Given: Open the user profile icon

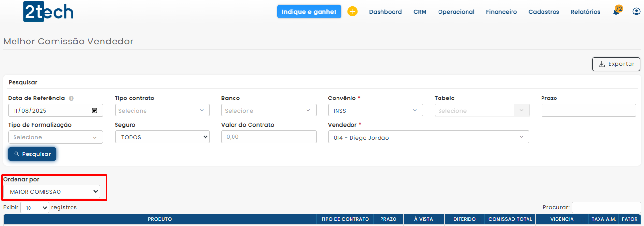Looking at the screenshot, I should click(x=636, y=12).
